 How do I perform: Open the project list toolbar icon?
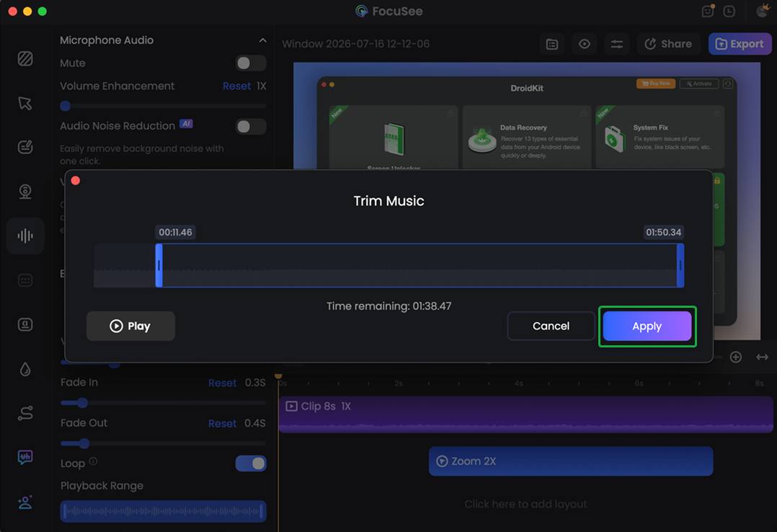point(552,44)
